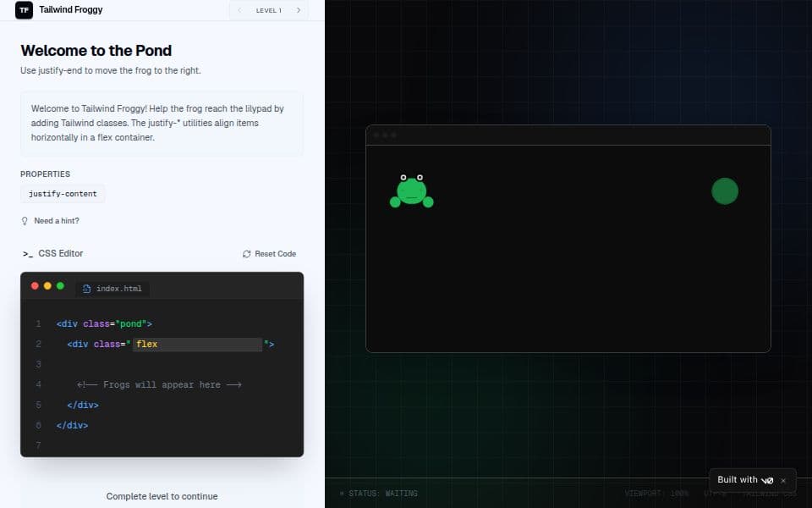The image size is (812, 508).
Task: Open the LEVEL 1 level selector
Action: click(269, 10)
